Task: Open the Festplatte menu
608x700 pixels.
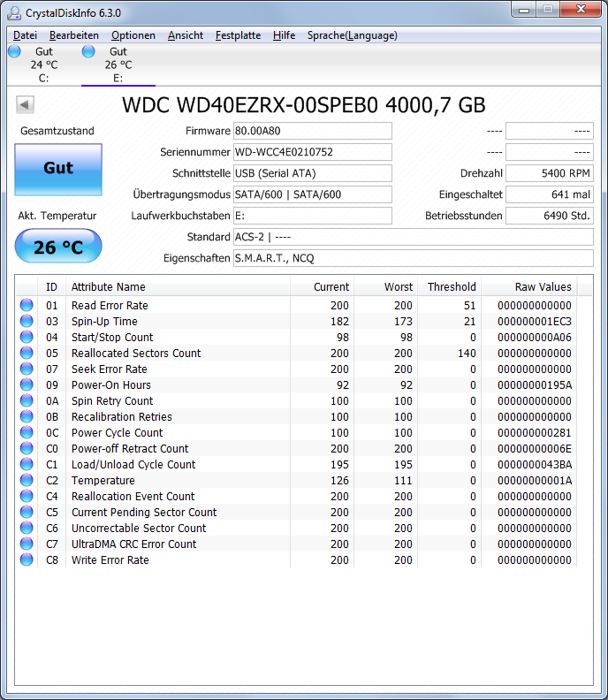Action: (x=238, y=35)
